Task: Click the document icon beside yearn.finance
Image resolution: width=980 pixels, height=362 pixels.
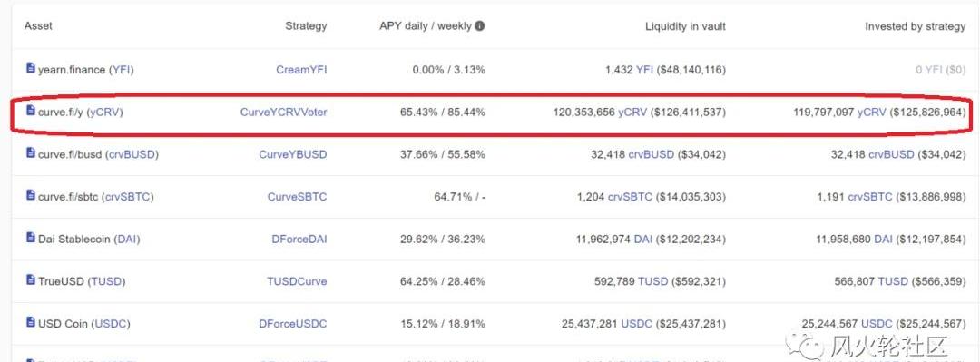Action: click(x=30, y=68)
